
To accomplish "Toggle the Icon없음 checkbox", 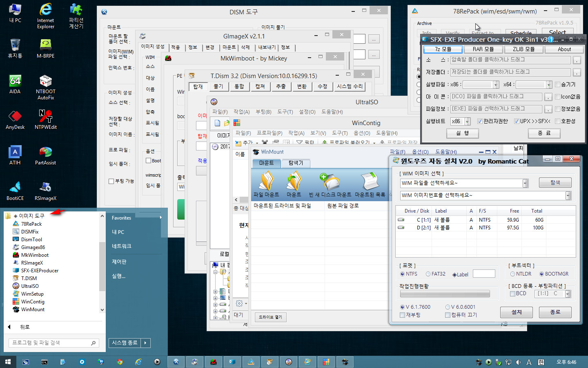I will [x=557, y=97].
